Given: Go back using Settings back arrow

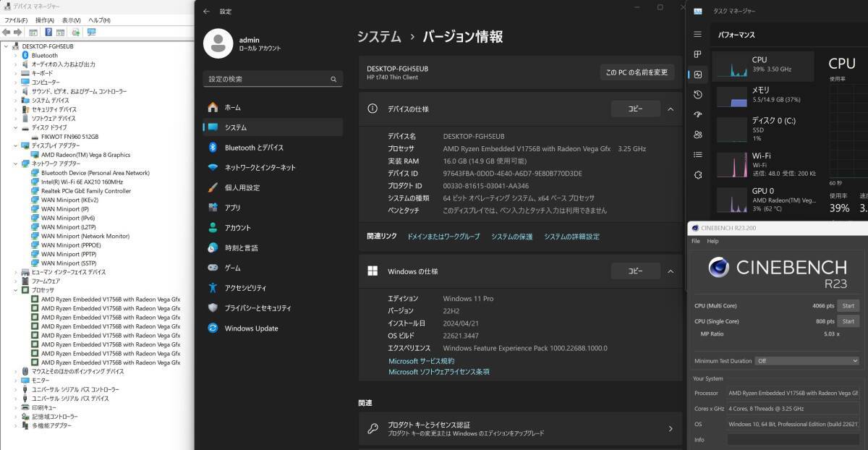Looking at the screenshot, I should point(207,12).
